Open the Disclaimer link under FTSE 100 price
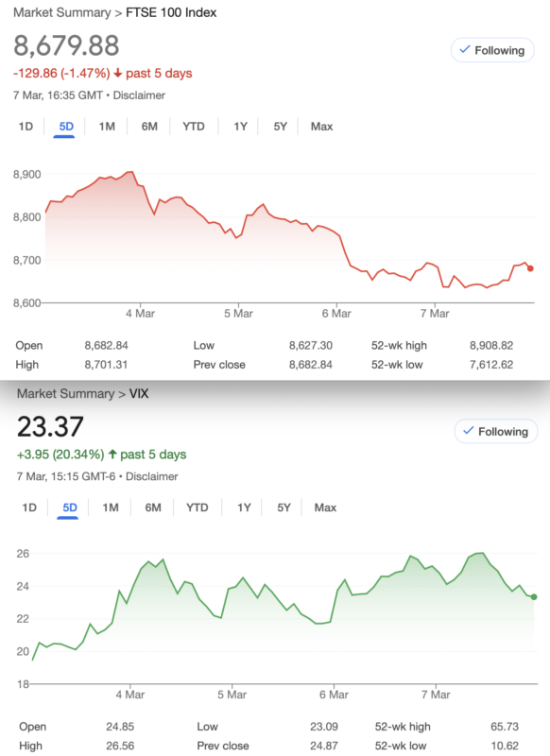Viewport: 550px width, 756px height. (139, 95)
